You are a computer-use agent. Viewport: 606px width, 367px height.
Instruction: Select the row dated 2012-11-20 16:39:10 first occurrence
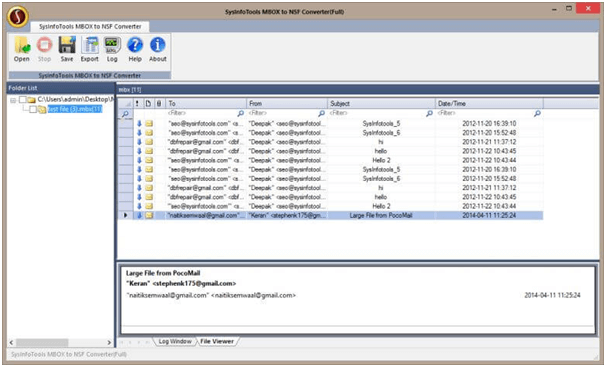coord(330,124)
